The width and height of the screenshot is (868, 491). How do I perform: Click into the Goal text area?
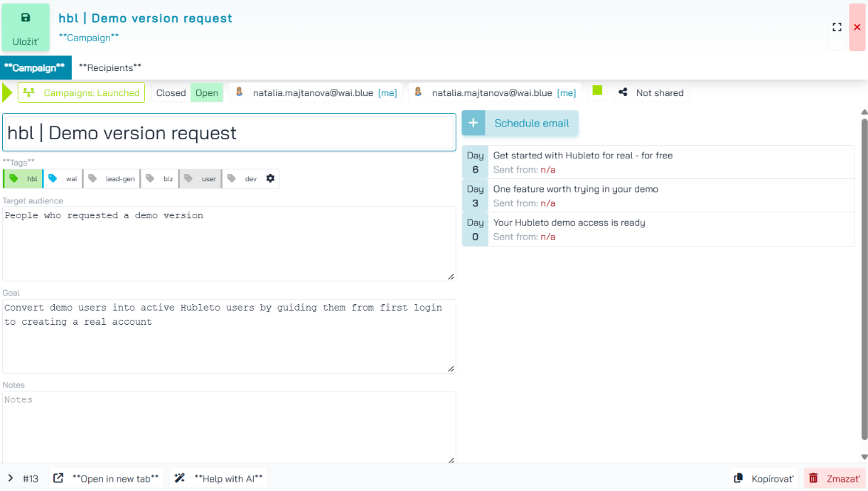click(229, 336)
